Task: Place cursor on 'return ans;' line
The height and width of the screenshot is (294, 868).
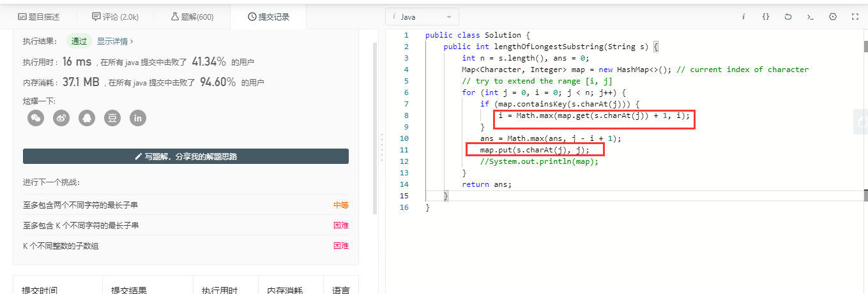Action: click(487, 184)
